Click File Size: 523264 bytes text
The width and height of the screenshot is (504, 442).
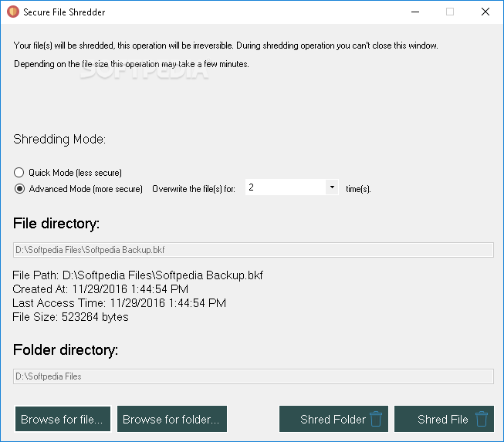pyautogui.click(x=70, y=317)
